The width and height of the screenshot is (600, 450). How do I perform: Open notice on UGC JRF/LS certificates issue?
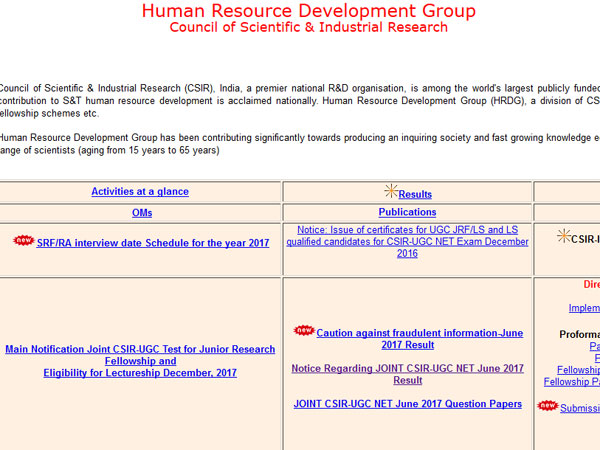406,241
